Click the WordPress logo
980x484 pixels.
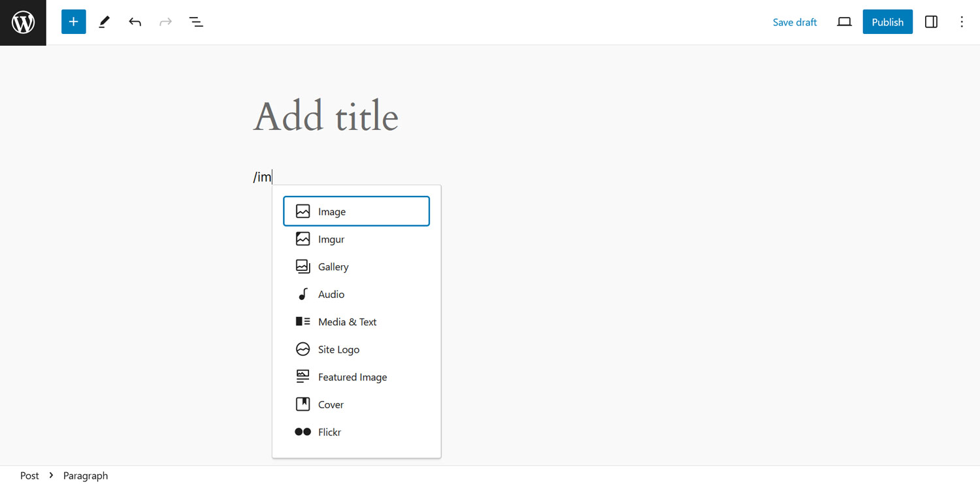(x=23, y=22)
